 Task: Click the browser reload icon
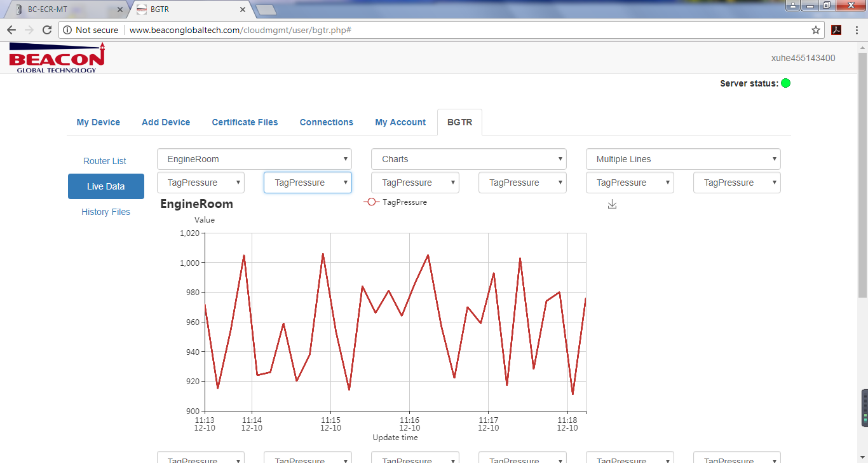pyautogui.click(x=47, y=30)
